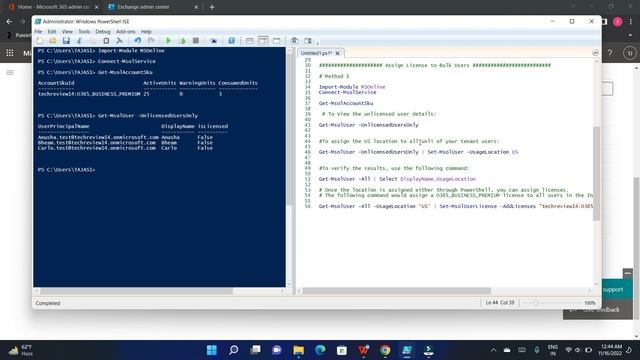Open Google Chrome from the taskbar
The image size is (640, 360).
[x=385, y=350]
